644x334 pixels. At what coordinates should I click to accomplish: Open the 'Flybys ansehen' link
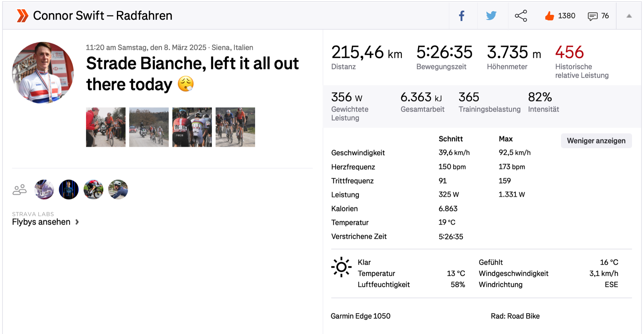[41, 222]
